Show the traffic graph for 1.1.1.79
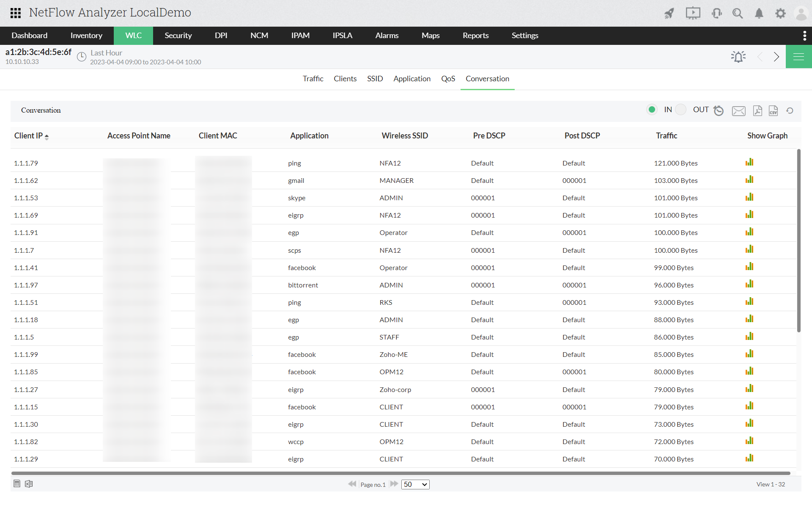 (x=749, y=162)
